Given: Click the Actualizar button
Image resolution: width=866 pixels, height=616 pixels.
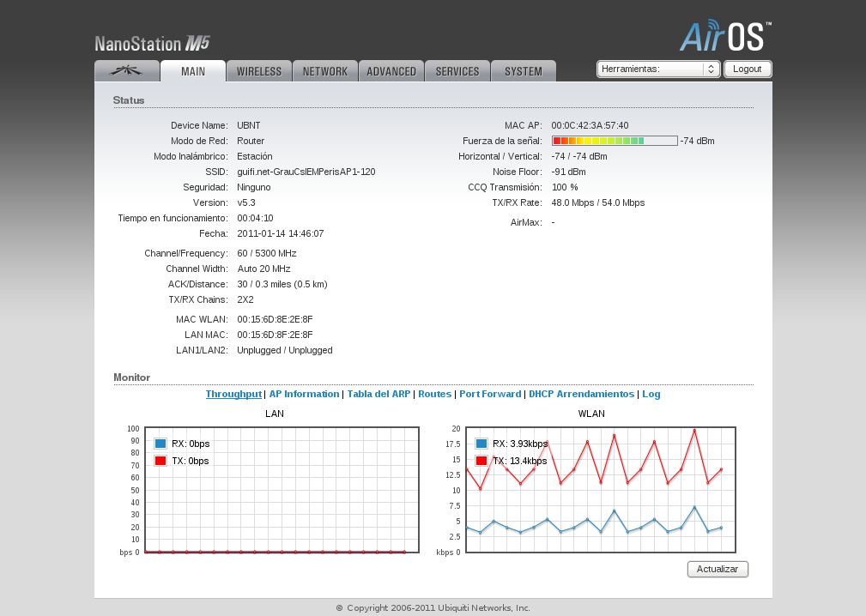Looking at the screenshot, I should (x=718, y=570).
